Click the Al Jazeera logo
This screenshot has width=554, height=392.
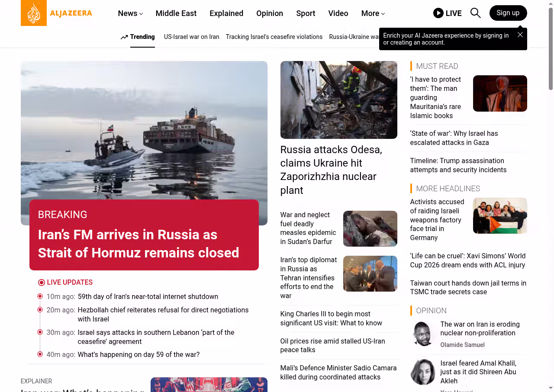click(57, 13)
